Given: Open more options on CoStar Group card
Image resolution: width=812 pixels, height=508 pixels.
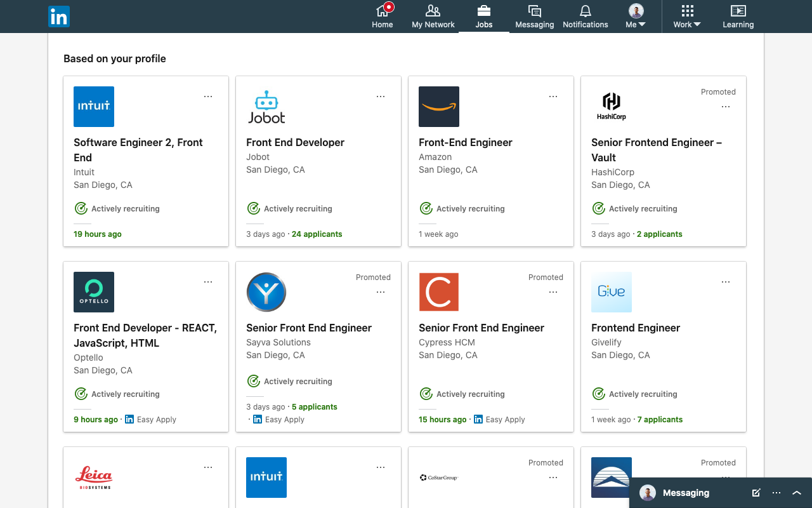Looking at the screenshot, I should [553, 478].
